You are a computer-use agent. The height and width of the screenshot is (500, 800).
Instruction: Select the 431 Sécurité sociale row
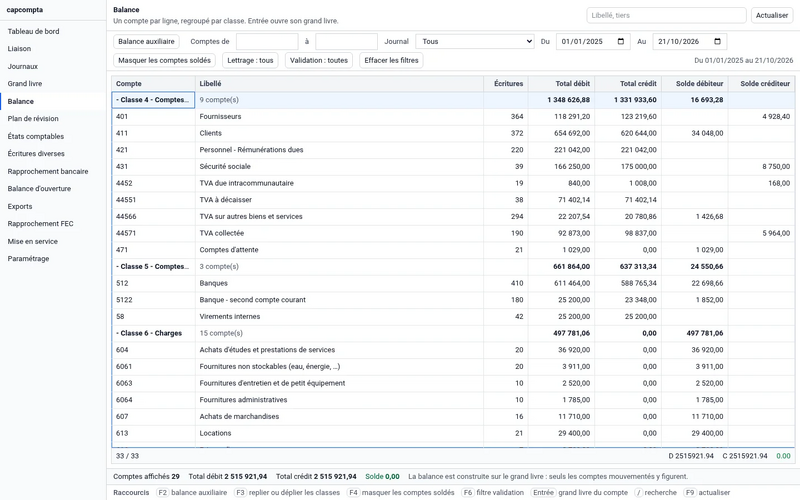(x=453, y=166)
